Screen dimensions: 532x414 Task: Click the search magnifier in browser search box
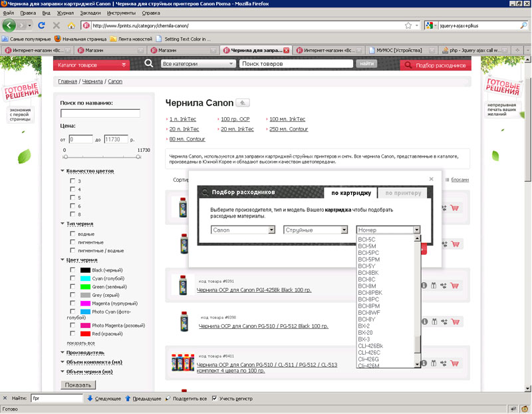coord(523,25)
